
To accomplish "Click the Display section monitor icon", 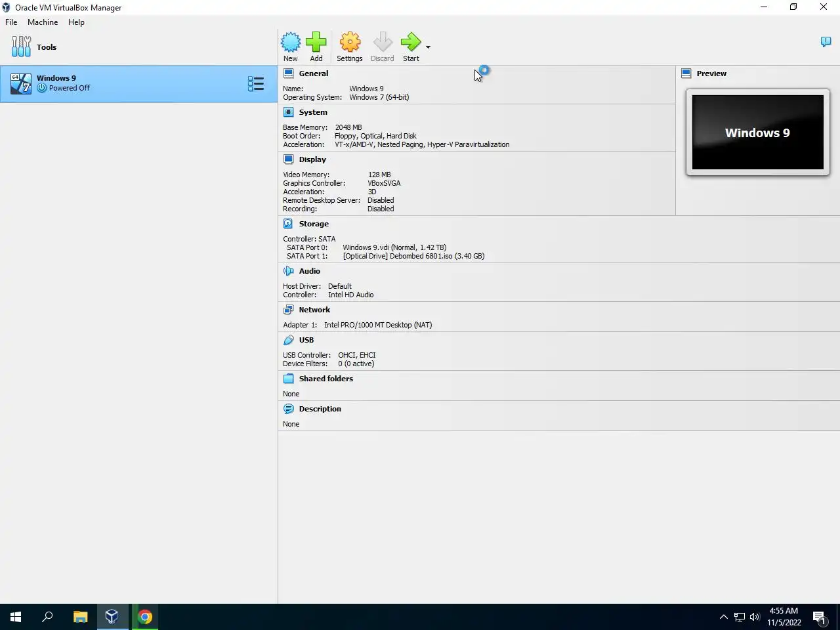I will [x=289, y=159].
